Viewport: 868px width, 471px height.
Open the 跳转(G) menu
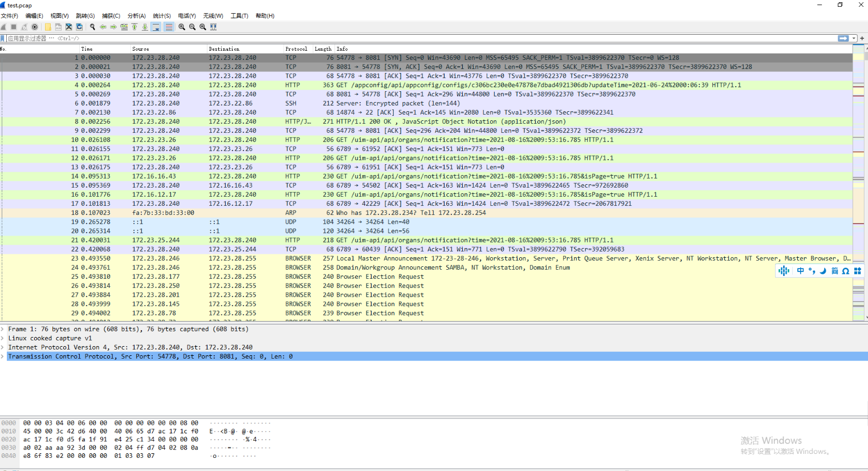(85, 16)
